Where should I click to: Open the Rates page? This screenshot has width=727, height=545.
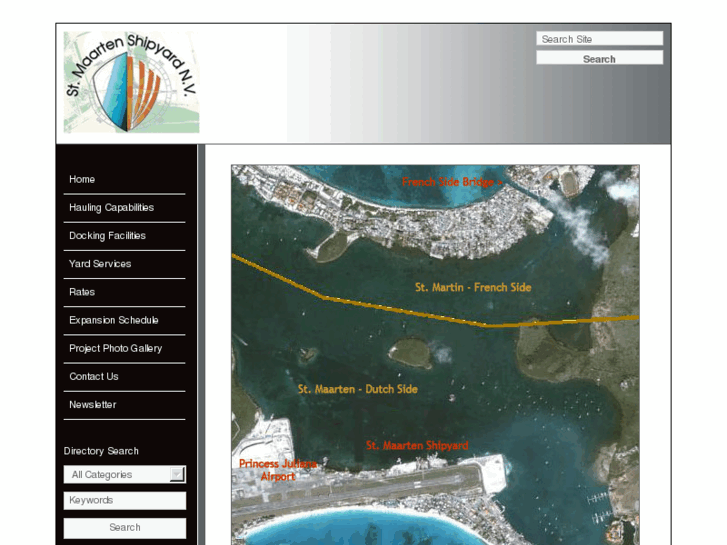click(x=82, y=292)
